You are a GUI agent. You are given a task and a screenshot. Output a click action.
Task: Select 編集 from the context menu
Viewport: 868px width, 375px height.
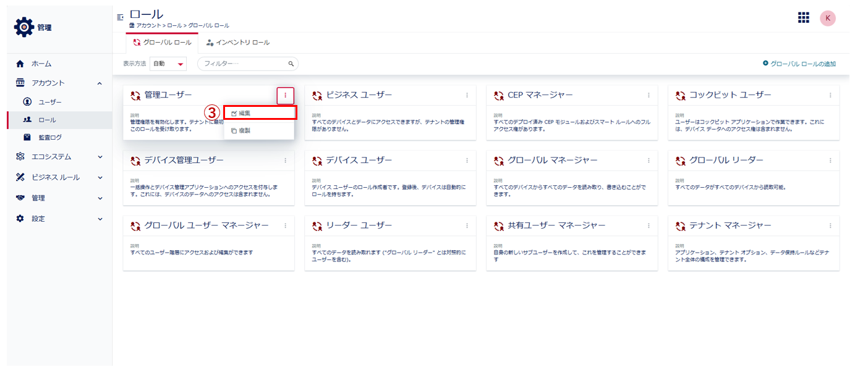pos(260,113)
